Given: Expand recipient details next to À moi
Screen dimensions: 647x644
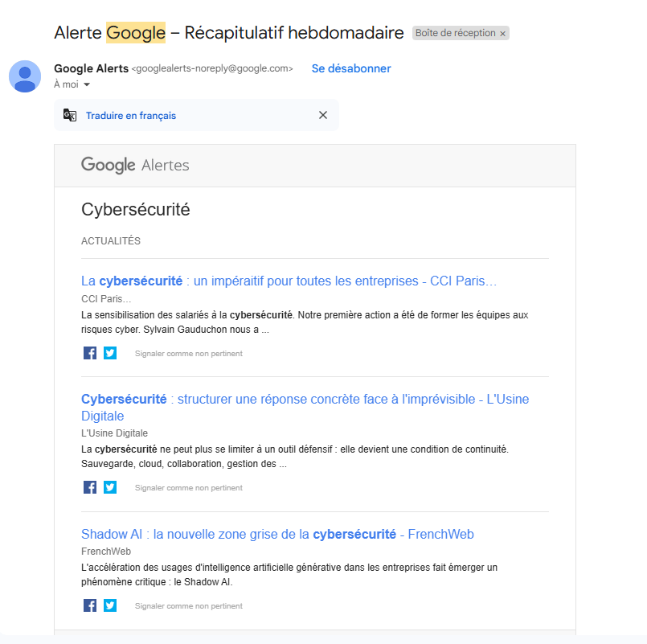Looking at the screenshot, I should [87, 84].
